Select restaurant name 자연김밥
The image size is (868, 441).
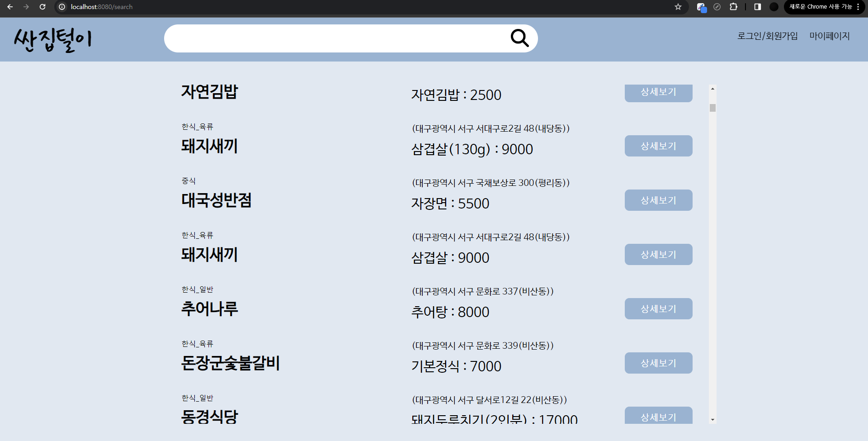(209, 91)
